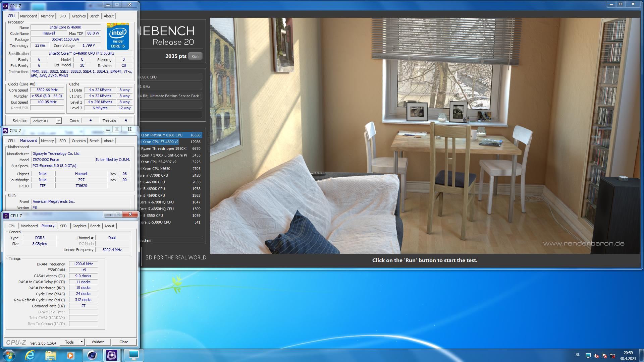
Task: Open the Memory tab in the top CPU-Z window
Action: point(47,16)
